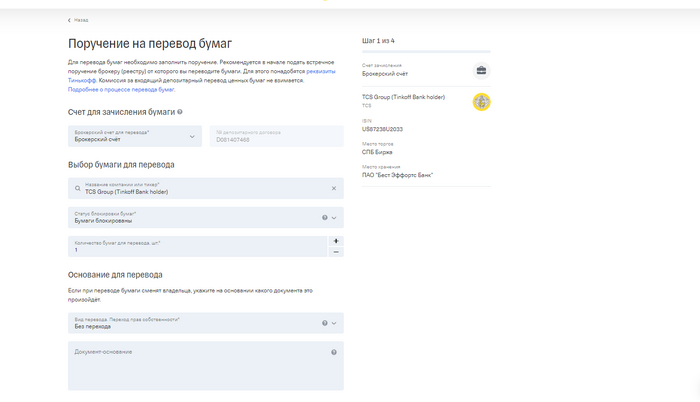Click the briefcase brokerage account icon
Image resolution: width=700 pixels, height=402 pixels.
point(481,70)
